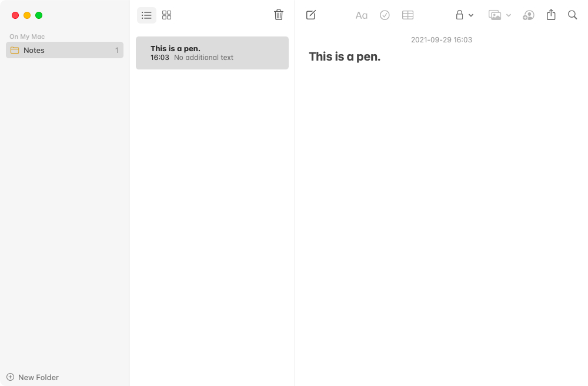588x386 pixels.
Task: Select the Notes folder in sidebar
Action: coord(65,50)
